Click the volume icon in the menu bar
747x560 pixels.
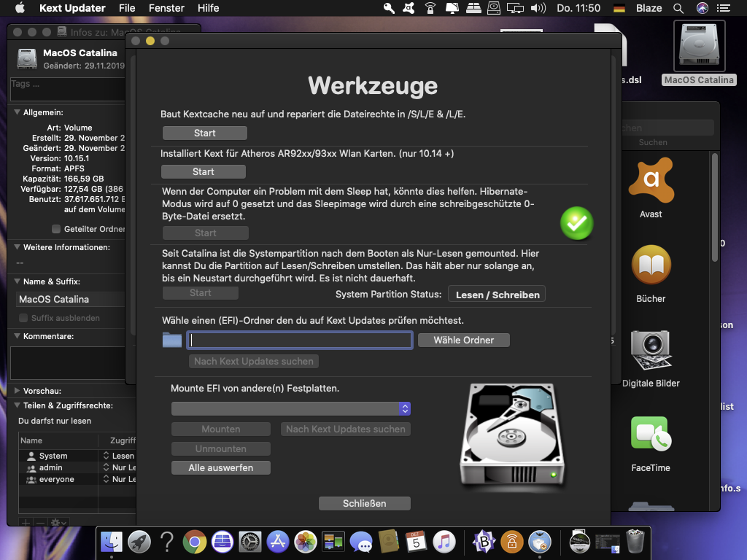coord(538,8)
